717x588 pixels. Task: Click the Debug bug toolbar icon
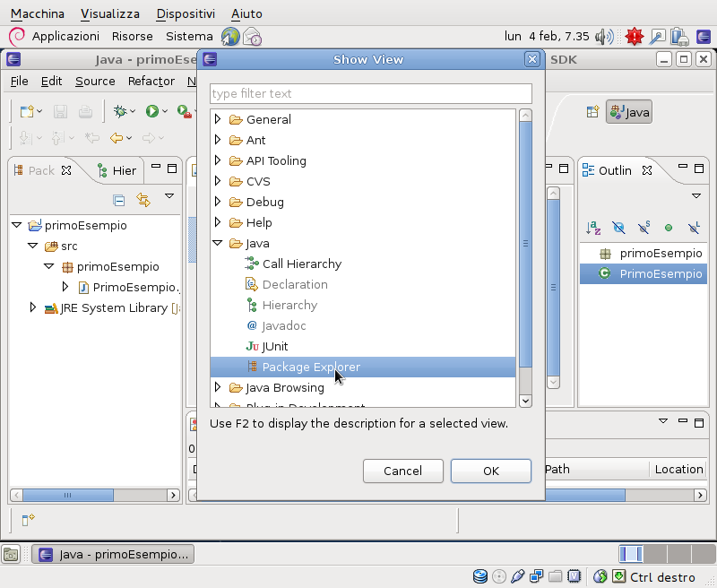tap(120, 111)
